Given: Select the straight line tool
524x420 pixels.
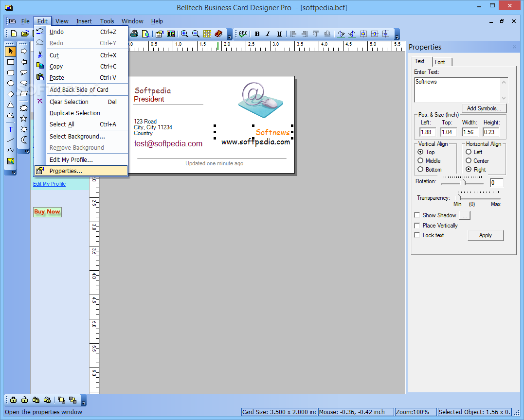Looking at the screenshot, I should click(x=11, y=140).
